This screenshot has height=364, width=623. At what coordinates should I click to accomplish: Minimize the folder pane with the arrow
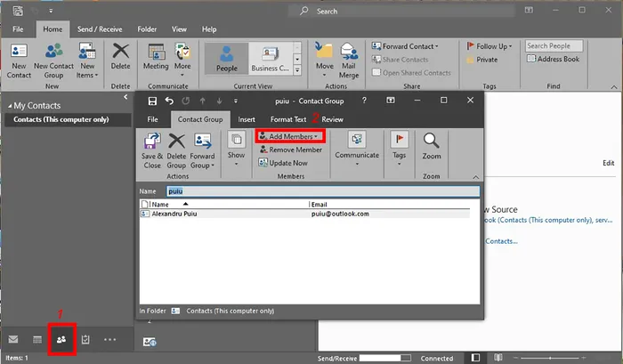coord(125,97)
